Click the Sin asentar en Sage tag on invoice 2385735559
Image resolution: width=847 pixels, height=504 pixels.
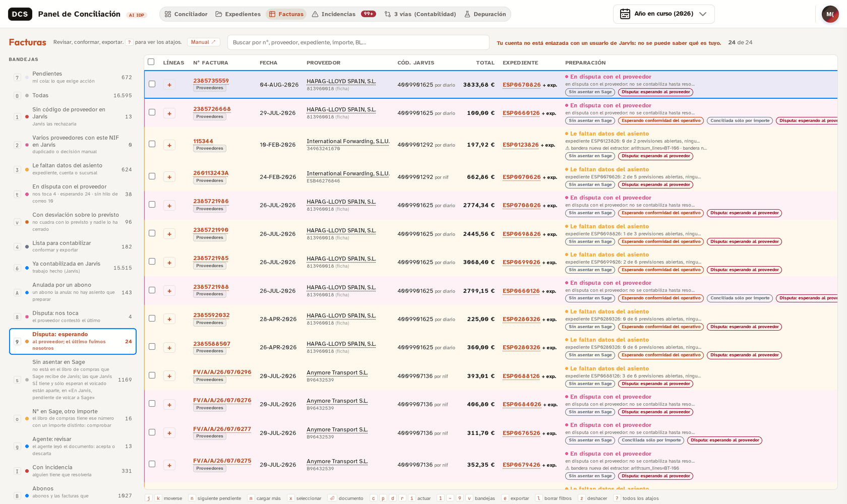(x=590, y=92)
